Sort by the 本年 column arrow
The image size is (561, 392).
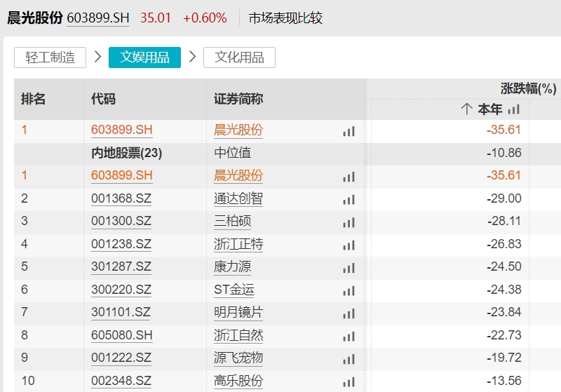(x=467, y=109)
